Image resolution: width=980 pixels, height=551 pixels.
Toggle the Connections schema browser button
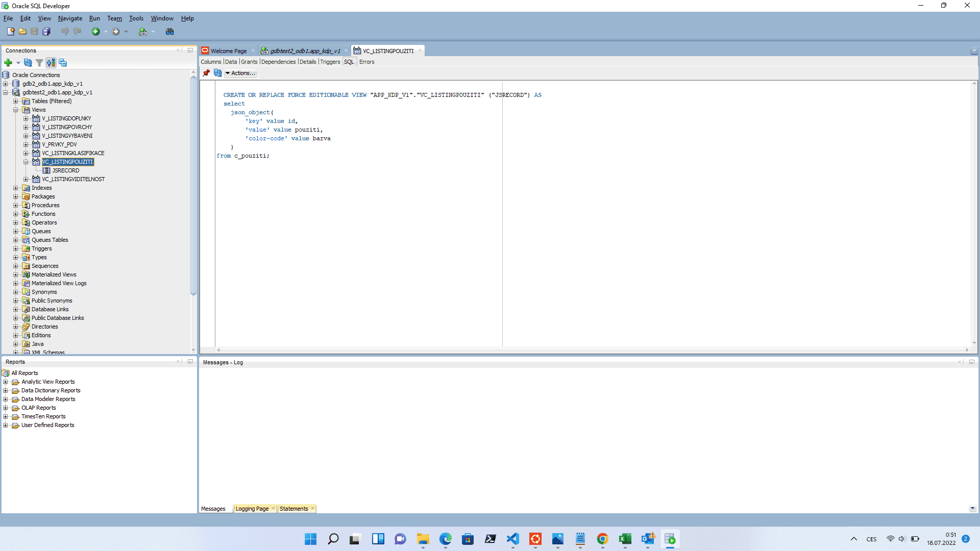click(x=51, y=63)
